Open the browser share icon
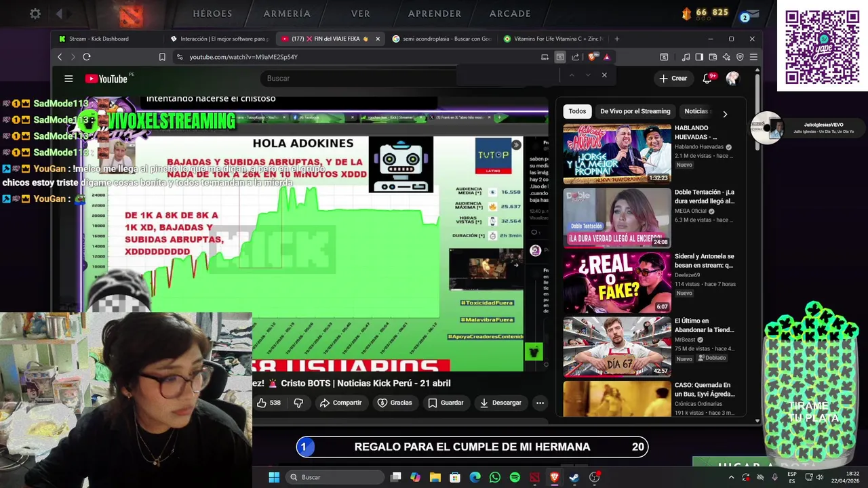 pos(575,57)
